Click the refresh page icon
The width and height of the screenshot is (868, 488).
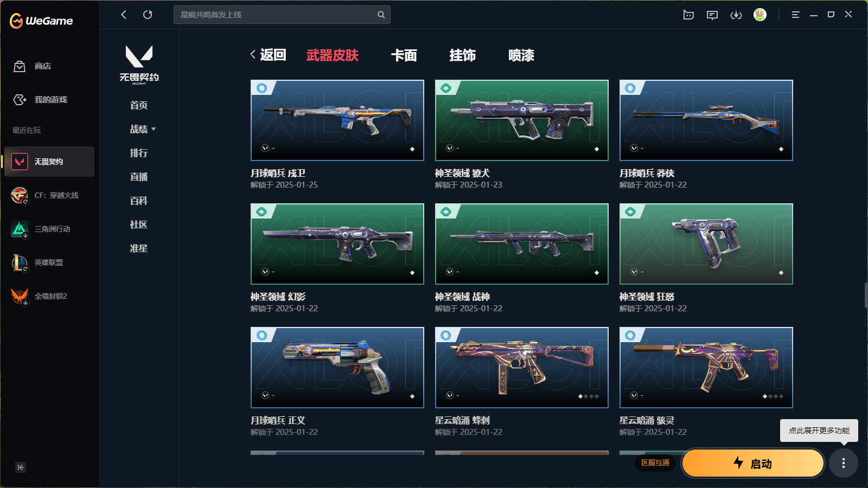pos(148,15)
